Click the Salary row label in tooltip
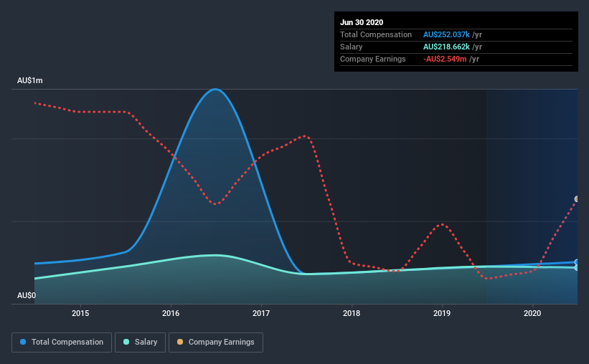Image resolution: width=589 pixels, height=364 pixels. [352, 47]
